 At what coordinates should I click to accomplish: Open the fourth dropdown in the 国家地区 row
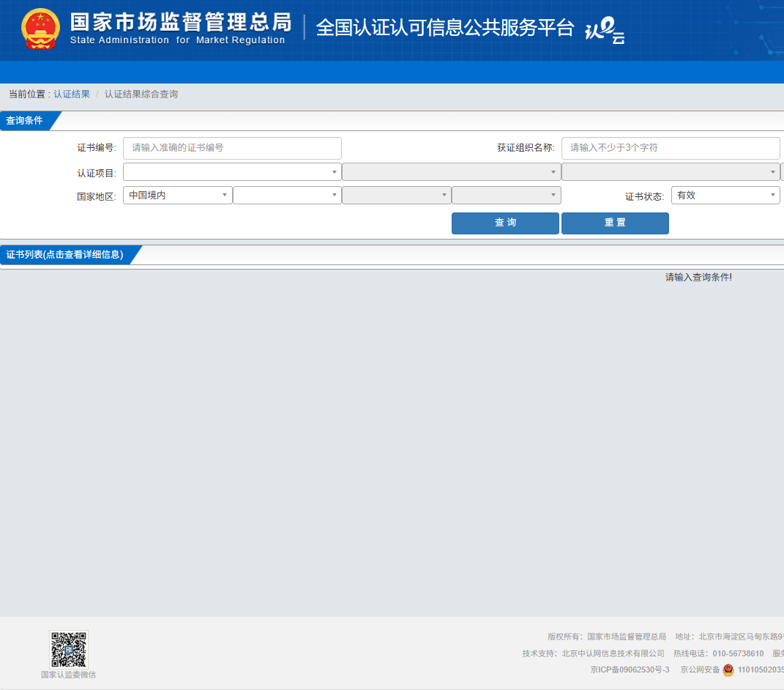(506, 195)
